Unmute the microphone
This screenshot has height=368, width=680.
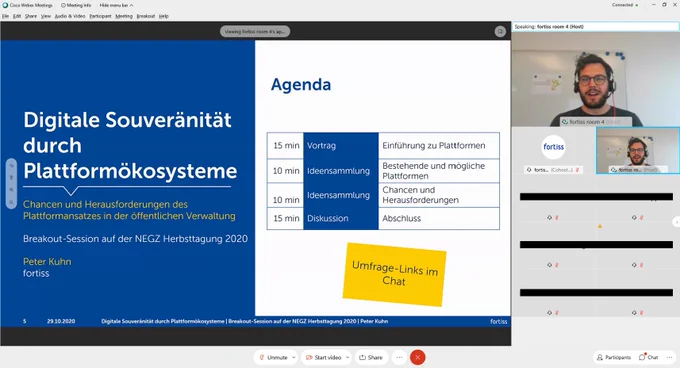pyautogui.click(x=273, y=358)
